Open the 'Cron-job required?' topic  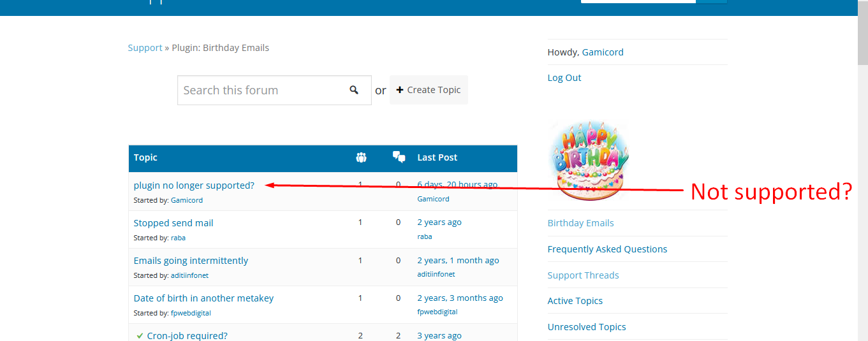pos(187,335)
